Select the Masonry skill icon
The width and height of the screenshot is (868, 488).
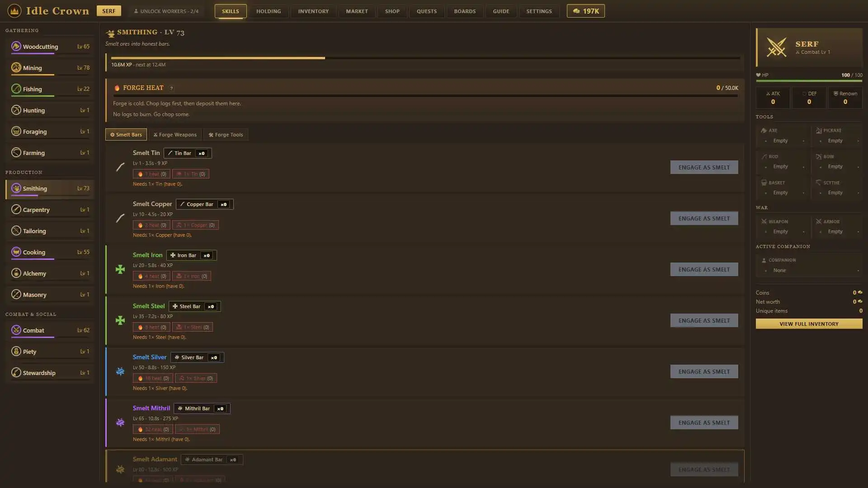(16, 294)
